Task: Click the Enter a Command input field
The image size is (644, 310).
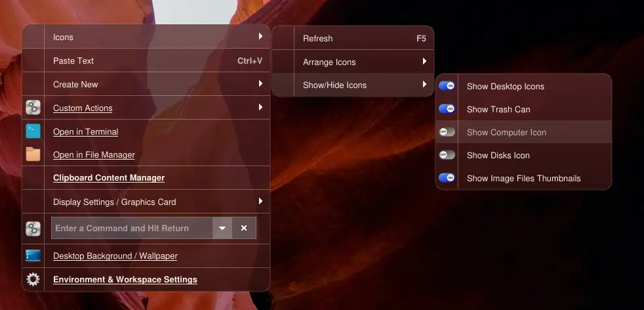Action: tap(131, 228)
